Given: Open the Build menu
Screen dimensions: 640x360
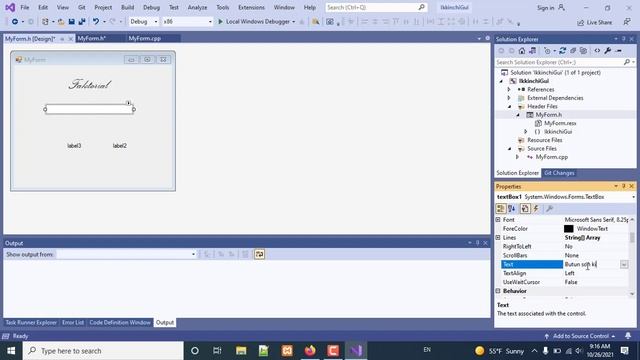Looking at the screenshot, I should tap(127, 7).
